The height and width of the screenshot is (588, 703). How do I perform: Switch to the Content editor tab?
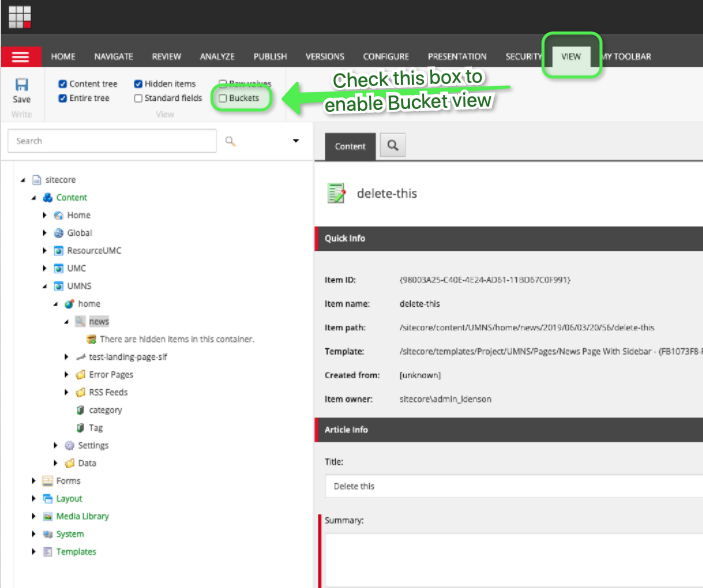pos(350,147)
